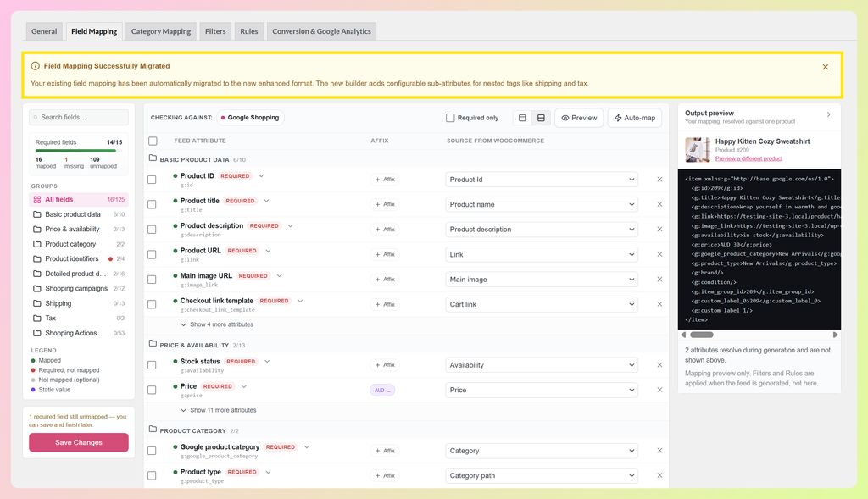Remove the Product URL mapping row
This screenshot has height=499, width=868.
click(659, 254)
